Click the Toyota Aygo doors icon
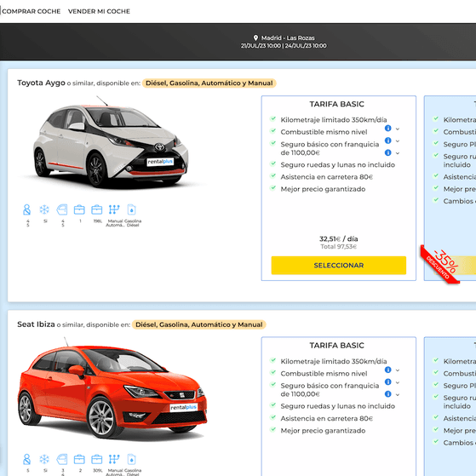Image resolution: width=476 pixels, height=476 pixels. (x=62, y=209)
